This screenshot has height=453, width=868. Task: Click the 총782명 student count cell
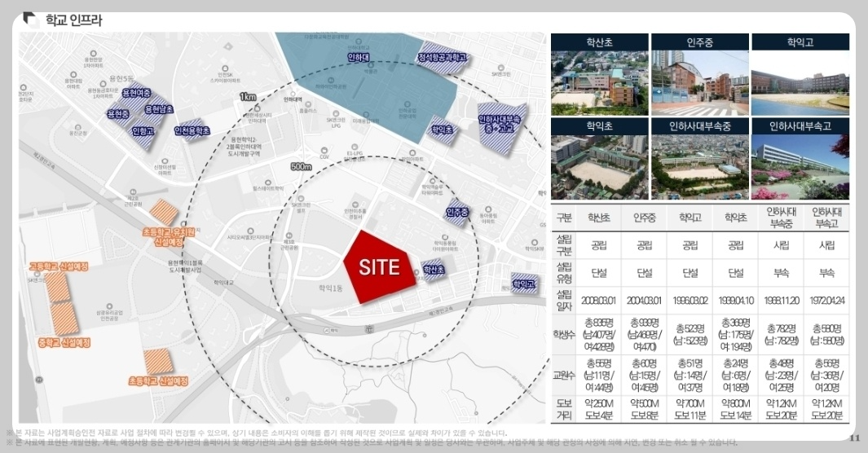pyautogui.click(x=781, y=334)
